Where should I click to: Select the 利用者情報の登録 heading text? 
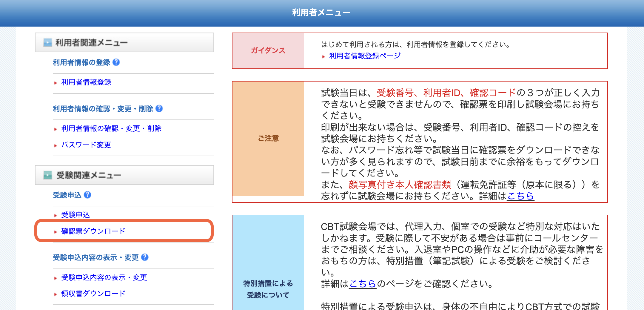(81, 62)
